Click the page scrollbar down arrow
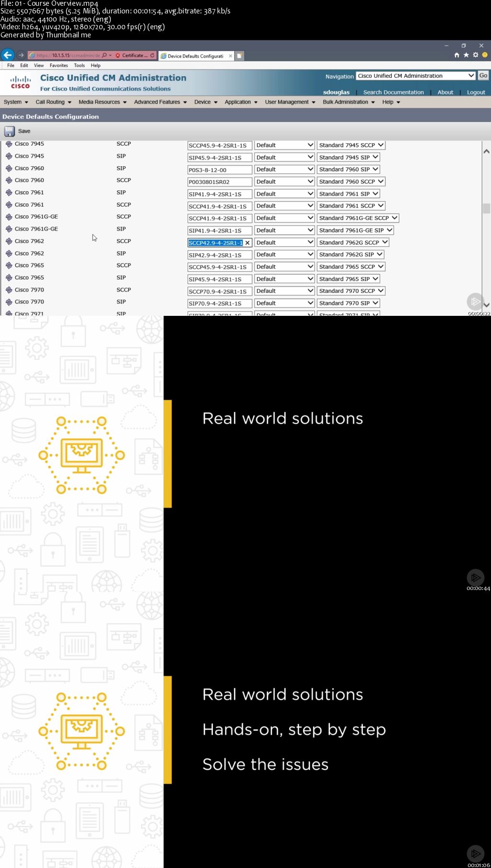The width and height of the screenshot is (491, 868). pyautogui.click(x=487, y=305)
